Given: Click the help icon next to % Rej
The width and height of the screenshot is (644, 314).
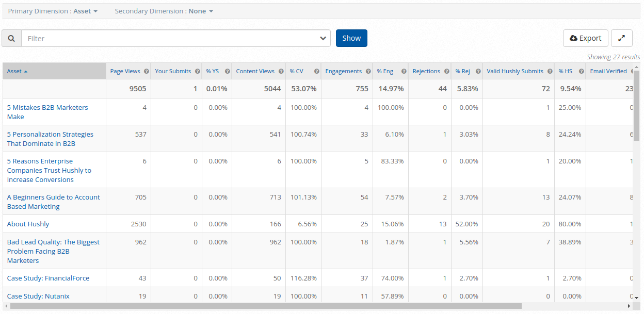Looking at the screenshot, I should tap(478, 72).
